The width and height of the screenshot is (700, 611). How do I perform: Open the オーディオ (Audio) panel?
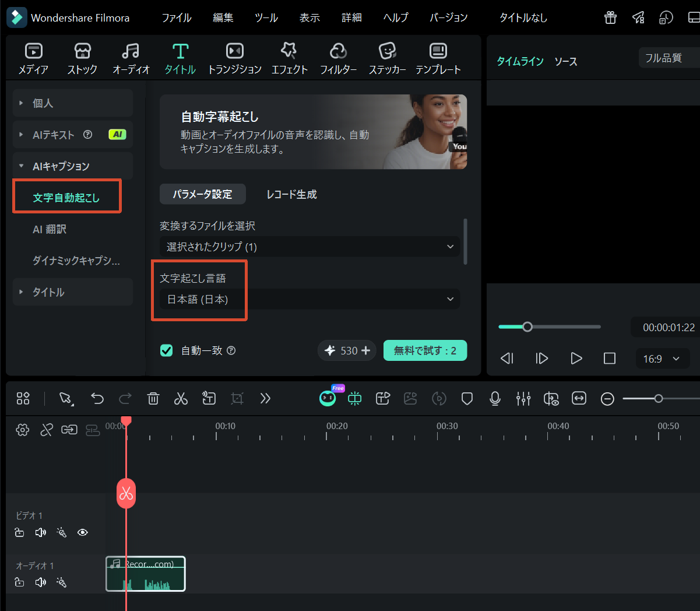pos(131,59)
